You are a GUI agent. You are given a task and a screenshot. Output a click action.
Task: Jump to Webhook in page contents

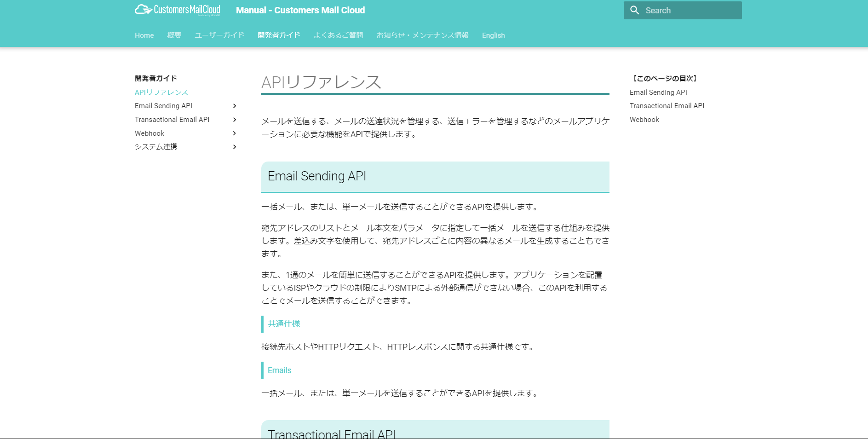[644, 120]
